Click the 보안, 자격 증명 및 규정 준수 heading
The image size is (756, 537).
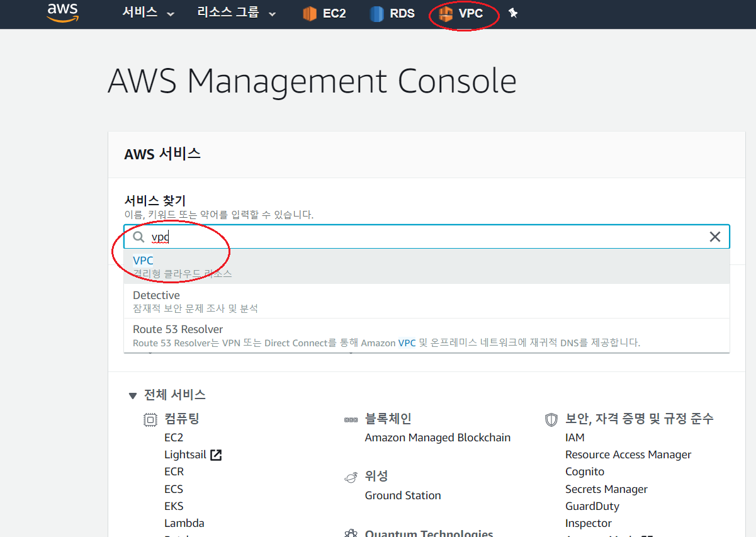[640, 419]
